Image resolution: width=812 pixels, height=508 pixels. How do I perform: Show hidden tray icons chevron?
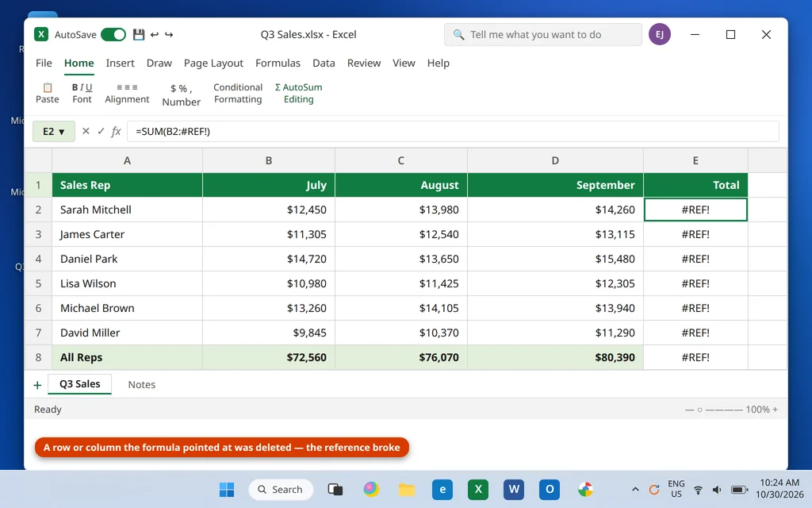635,489
